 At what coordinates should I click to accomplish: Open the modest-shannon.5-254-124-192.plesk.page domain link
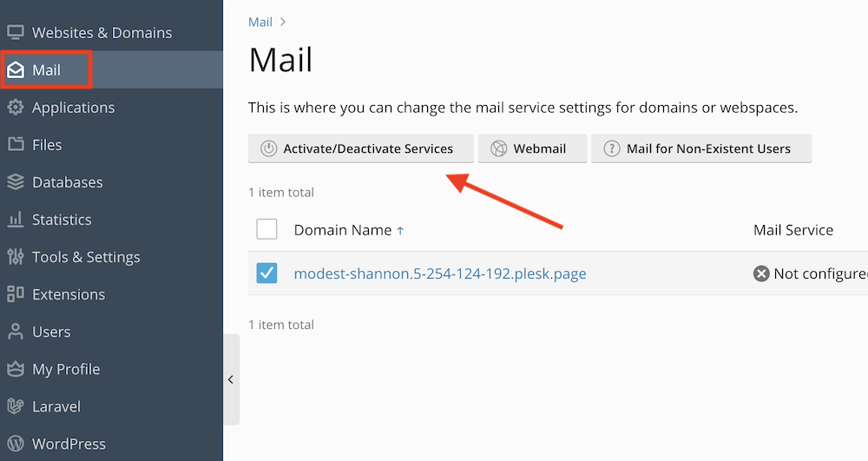[x=440, y=273]
